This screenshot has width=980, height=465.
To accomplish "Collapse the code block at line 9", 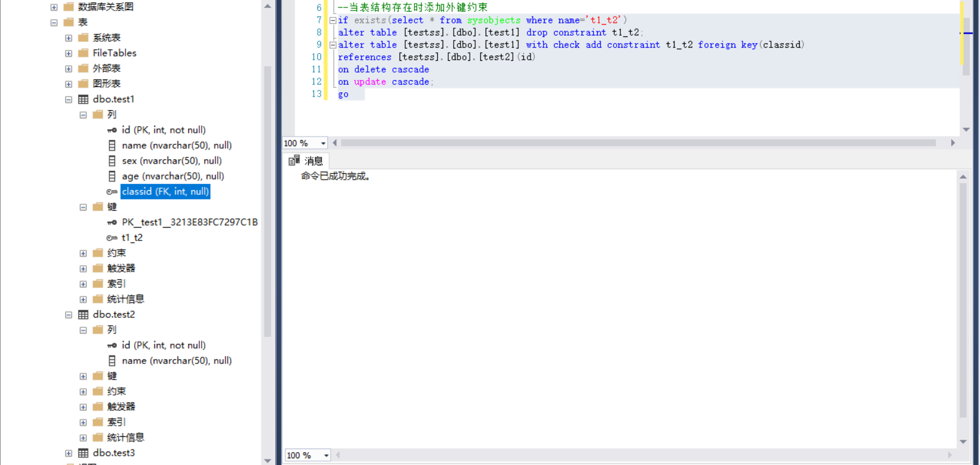I will pyautogui.click(x=333, y=45).
